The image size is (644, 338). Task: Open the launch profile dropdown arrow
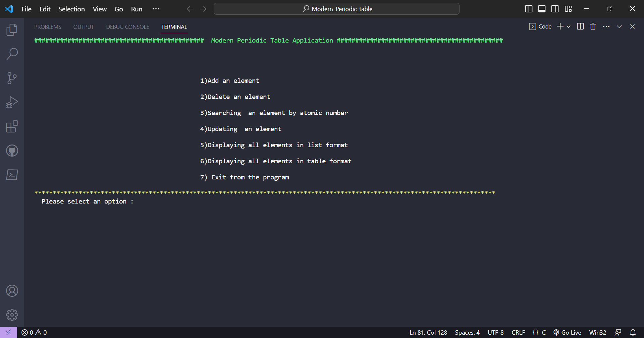tap(568, 26)
